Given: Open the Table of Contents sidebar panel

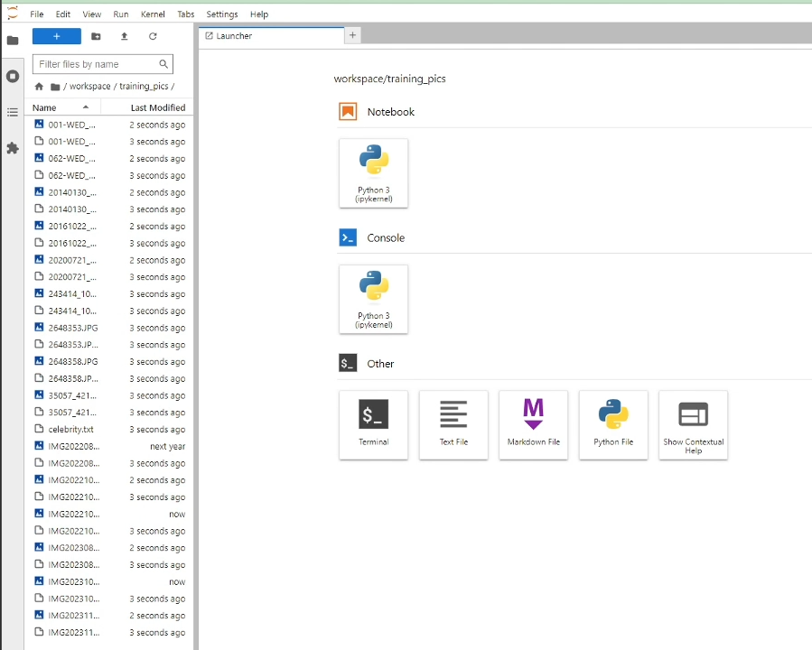Looking at the screenshot, I should 13,112.
